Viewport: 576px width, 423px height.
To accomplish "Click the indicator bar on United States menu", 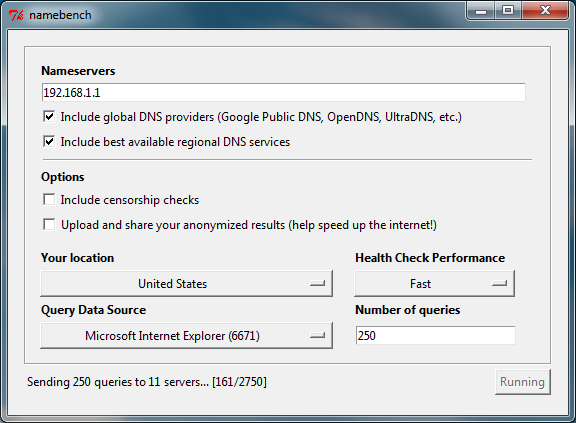I will point(317,283).
